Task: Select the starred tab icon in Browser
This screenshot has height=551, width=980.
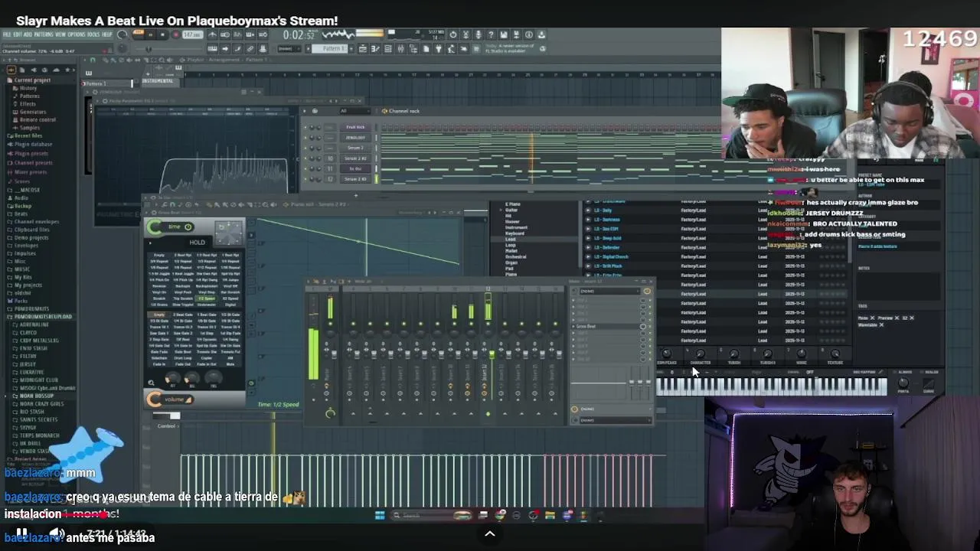Action: point(67,70)
